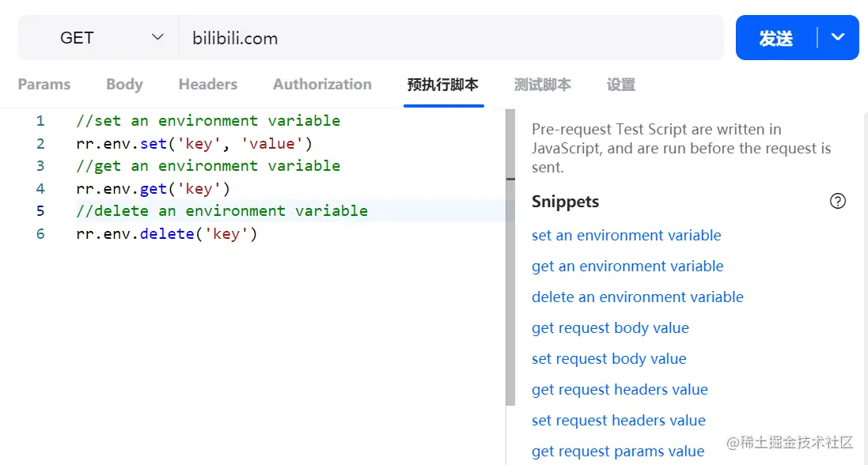Expand the send button dropdown arrow
This screenshot has height=465, width=868.
(838, 38)
